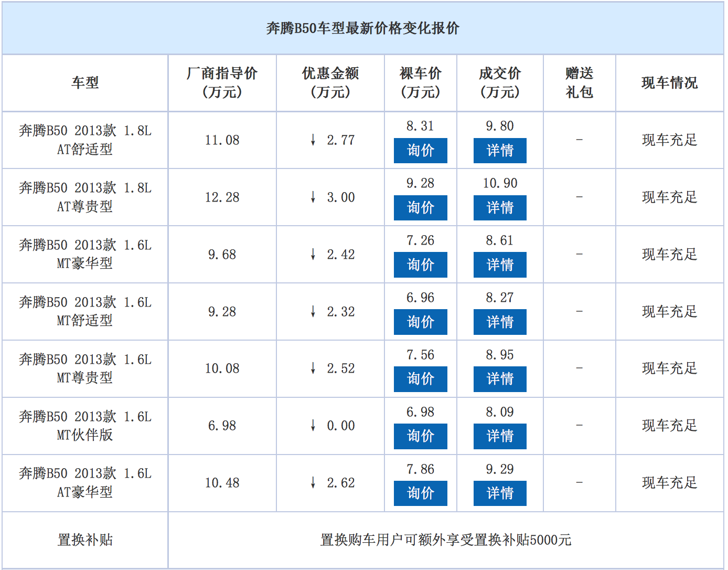Click 详情 button for 1.8L AT舒适型
The height and width of the screenshot is (570, 728).
pyautogui.click(x=500, y=151)
